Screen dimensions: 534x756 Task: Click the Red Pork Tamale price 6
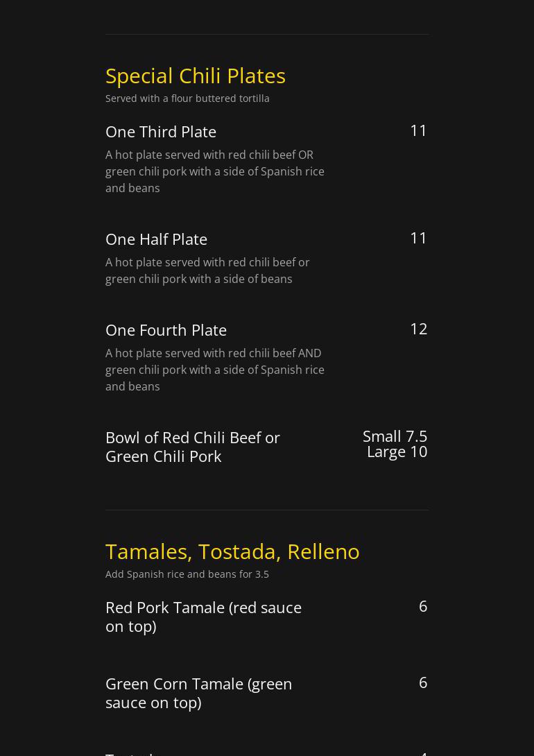pos(423,606)
